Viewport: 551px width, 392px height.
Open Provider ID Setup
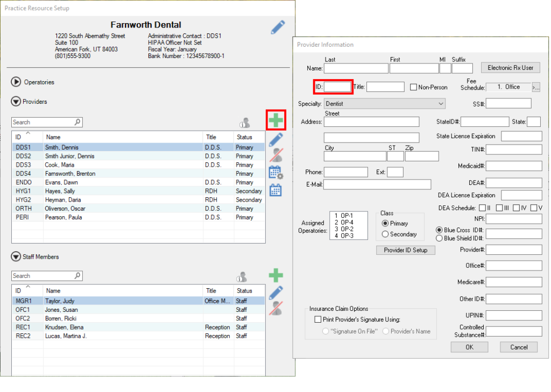405,250
